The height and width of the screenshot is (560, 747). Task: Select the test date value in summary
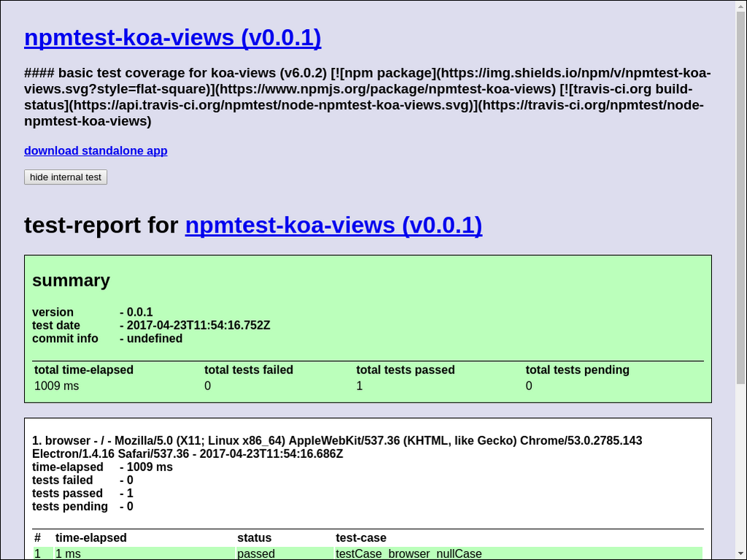pyautogui.click(x=198, y=325)
